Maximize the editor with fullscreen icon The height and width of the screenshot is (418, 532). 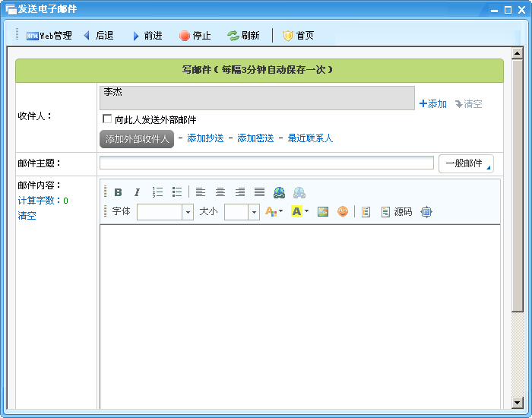tap(426, 212)
